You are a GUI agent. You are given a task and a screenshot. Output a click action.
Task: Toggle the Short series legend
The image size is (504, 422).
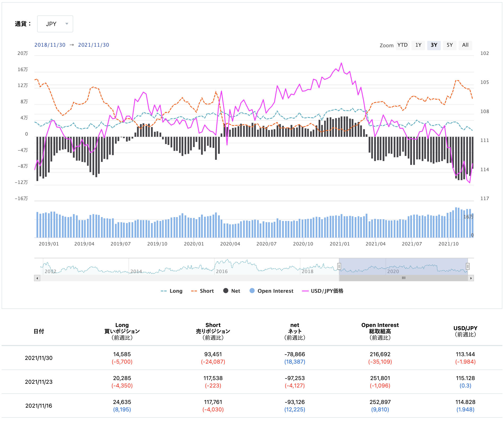tap(202, 291)
